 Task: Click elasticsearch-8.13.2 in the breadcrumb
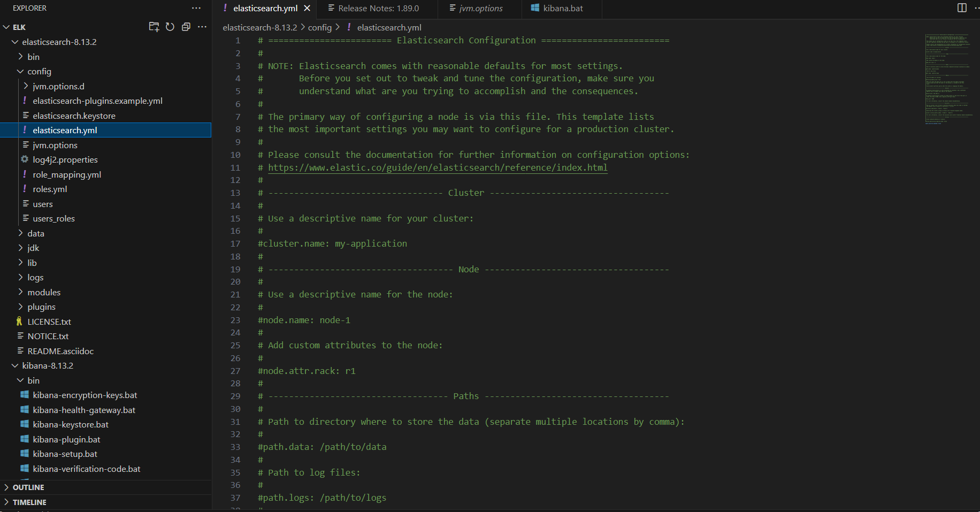click(x=260, y=27)
